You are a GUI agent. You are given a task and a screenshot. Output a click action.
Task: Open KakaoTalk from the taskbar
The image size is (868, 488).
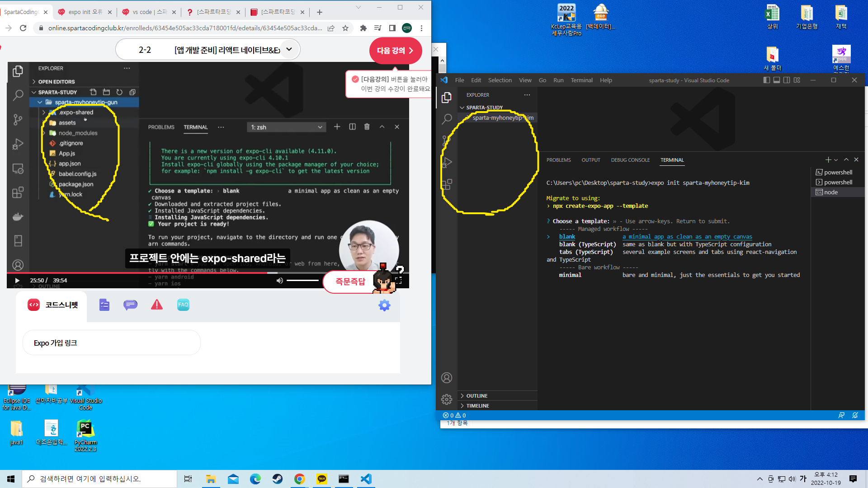point(322,479)
